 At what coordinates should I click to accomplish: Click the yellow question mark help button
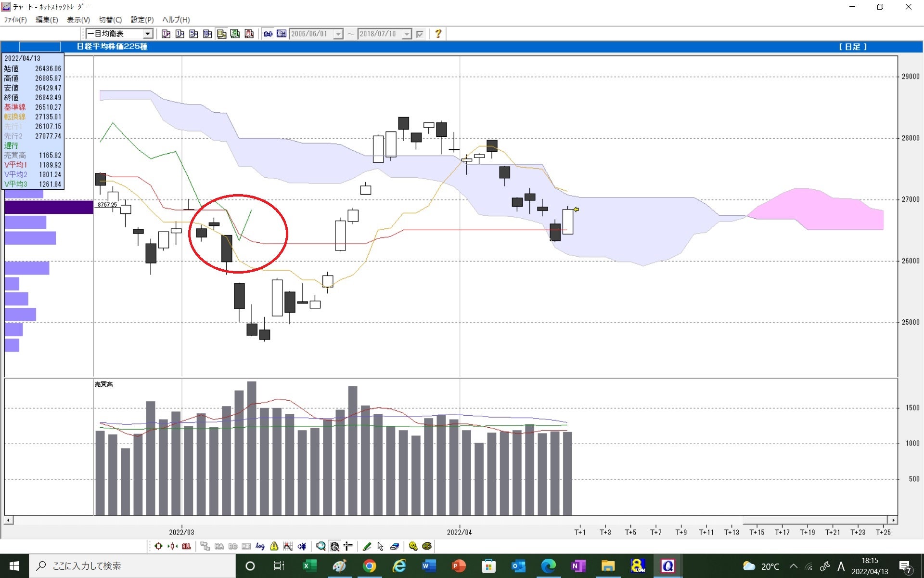click(x=438, y=34)
